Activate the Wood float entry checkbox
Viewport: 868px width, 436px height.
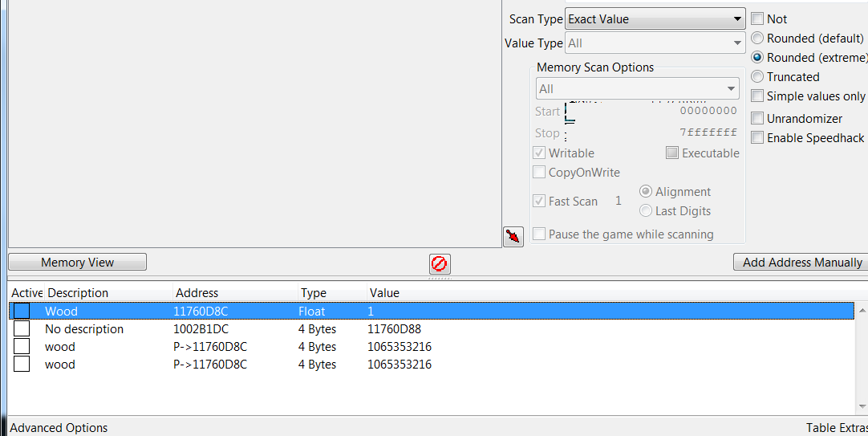pos(22,311)
